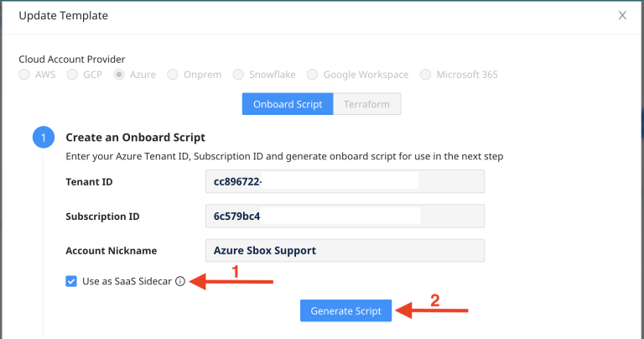
Task: Select the AWS provider radio button
Action: tap(23, 75)
